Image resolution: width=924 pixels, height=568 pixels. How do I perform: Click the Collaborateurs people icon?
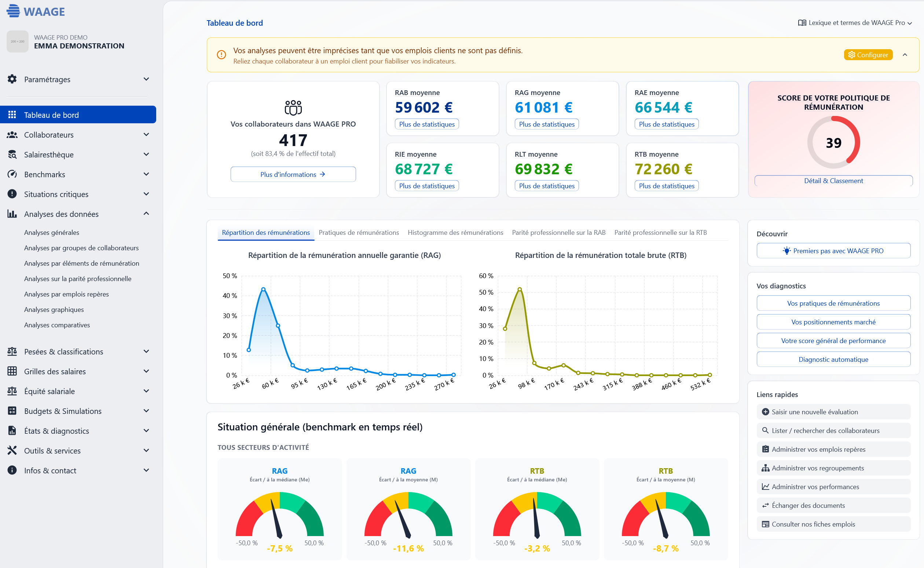(x=12, y=135)
